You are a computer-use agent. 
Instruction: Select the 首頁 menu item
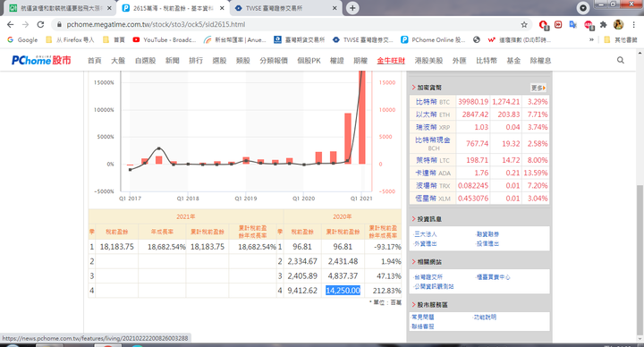(95, 60)
